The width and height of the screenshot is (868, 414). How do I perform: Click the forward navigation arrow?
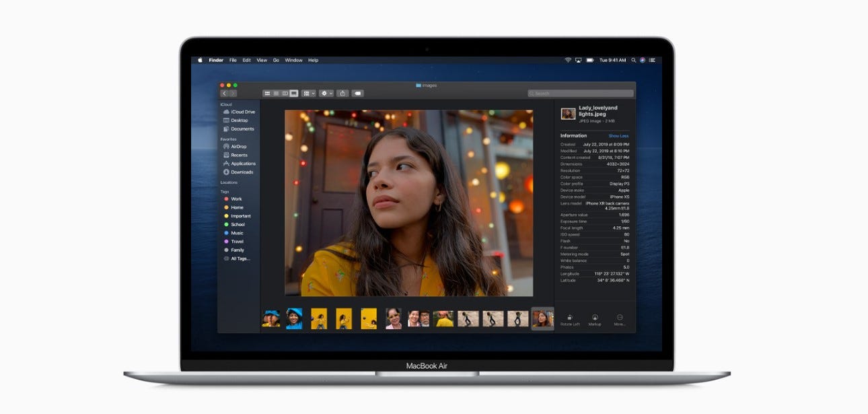(x=233, y=94)
